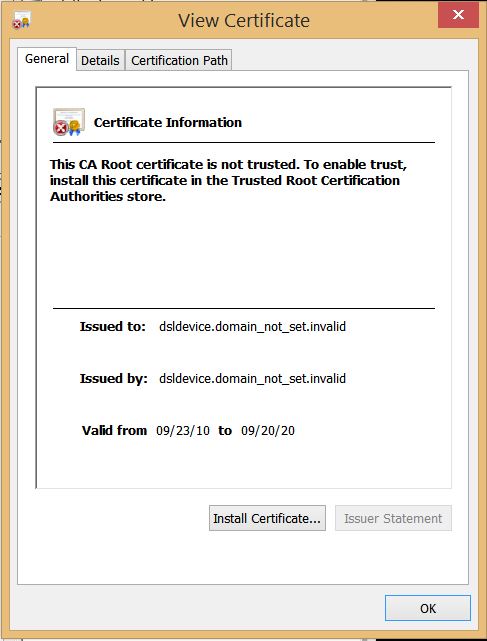Click the start date 09/23/10
The image size is (487, 641).
pyautogui.click(x=183, y=430)
